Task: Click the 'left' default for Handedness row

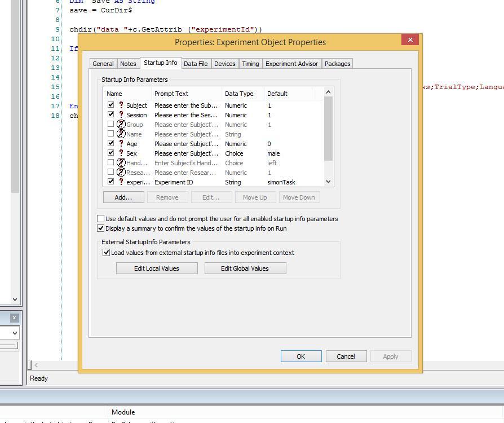Action: (x=272, y=163)
